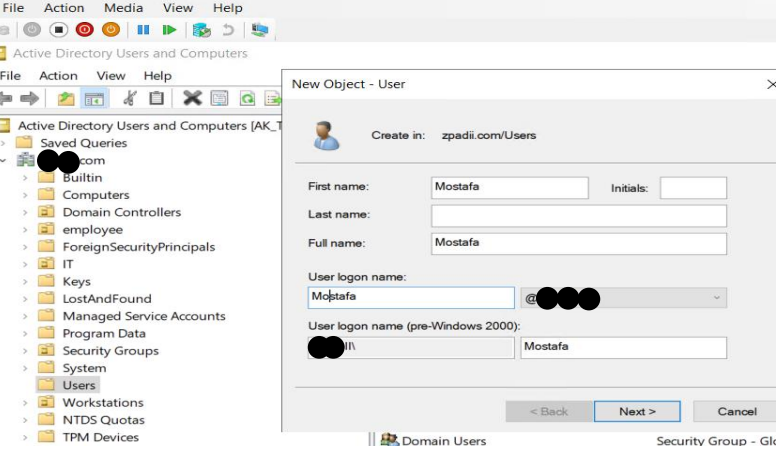Click the Forward arrow in Active Directory toolbar
Viewport: 779px width, 449px height.
pos(29,98)
